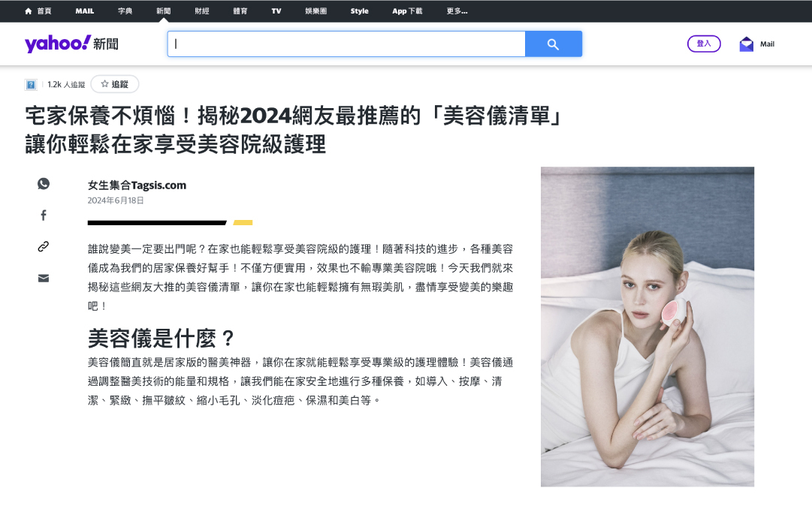Open the Mail envelope icon
Screen dimensions: 812x515
(746, 44)
